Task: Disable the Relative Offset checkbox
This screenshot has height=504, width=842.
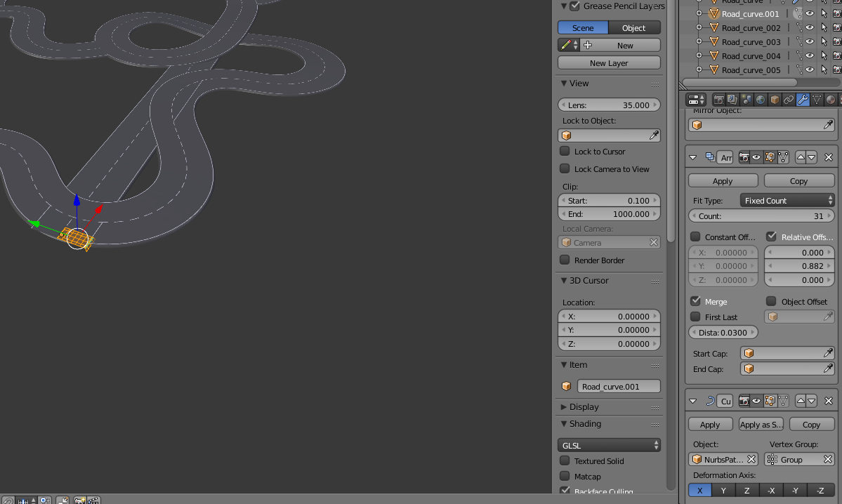Action: (772, 237)
